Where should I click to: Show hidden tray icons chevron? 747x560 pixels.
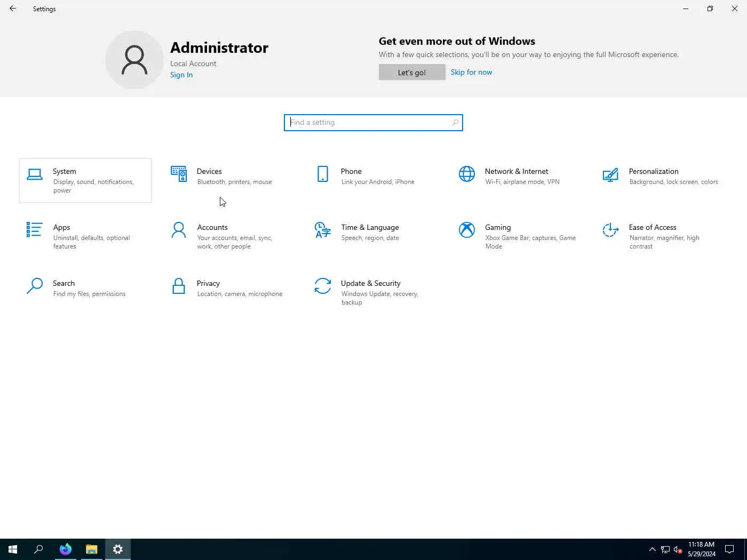point(652,549)
